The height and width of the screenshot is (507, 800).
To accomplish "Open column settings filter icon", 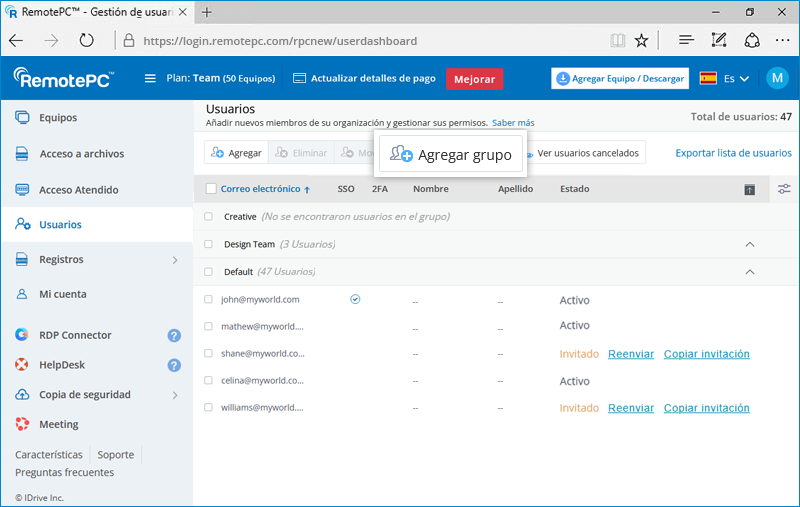I will 784,189.
